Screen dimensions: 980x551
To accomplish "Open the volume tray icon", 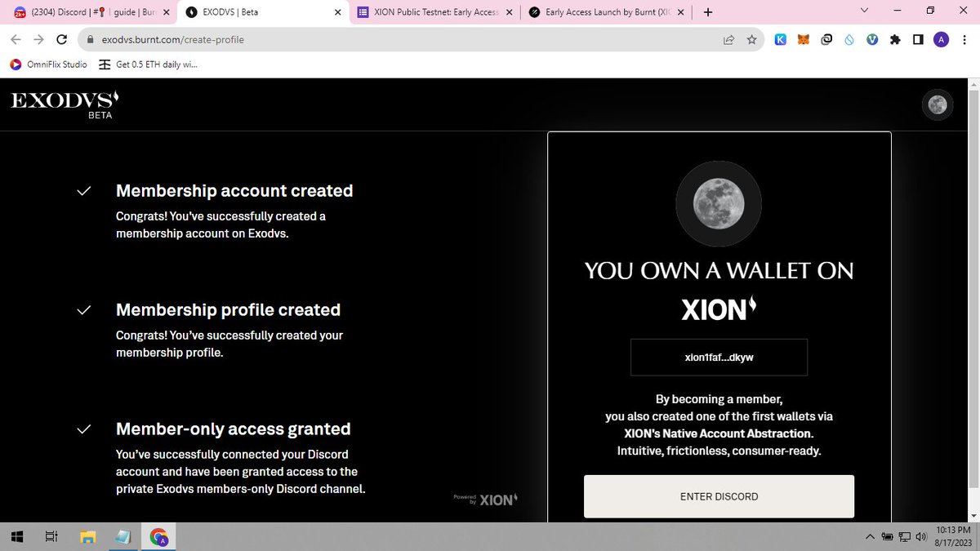I will (x=920, y=537).
